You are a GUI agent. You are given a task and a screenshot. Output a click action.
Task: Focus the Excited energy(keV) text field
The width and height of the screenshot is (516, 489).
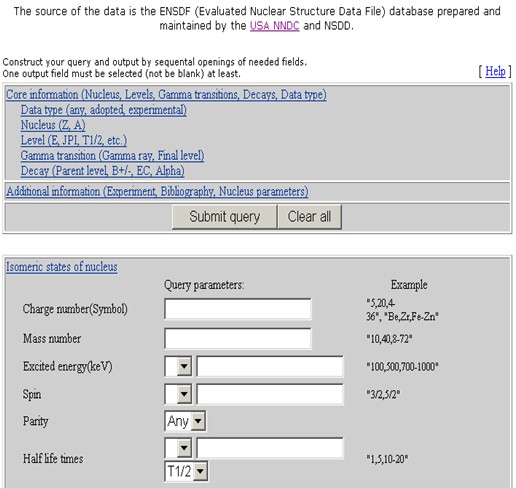tap(270, 366)
